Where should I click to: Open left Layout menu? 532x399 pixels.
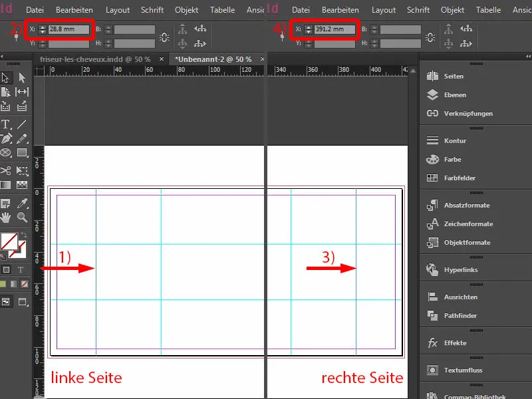pos(118,10)
